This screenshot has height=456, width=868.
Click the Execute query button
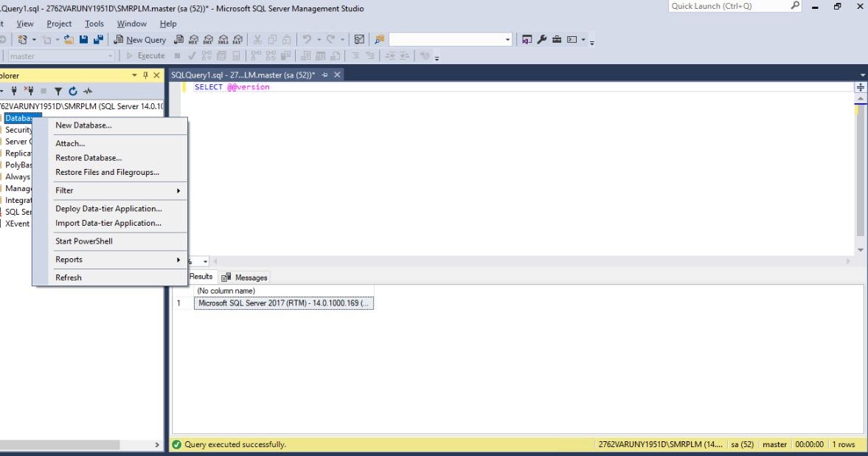point(145,56)
